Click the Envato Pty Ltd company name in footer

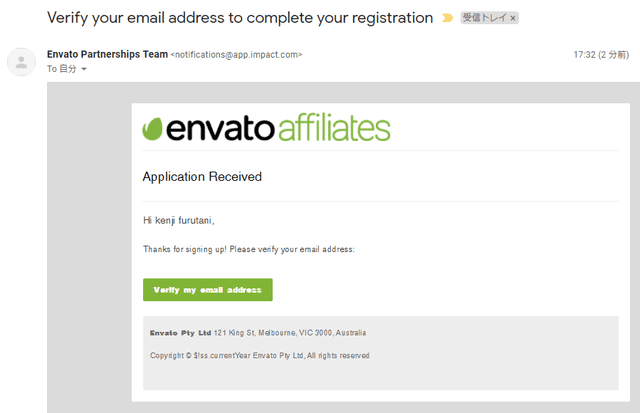point(180,333)
